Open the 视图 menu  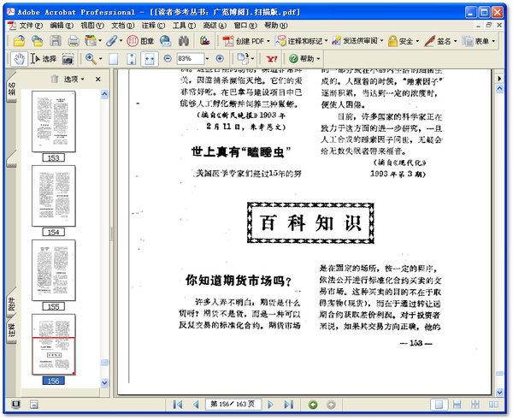click(x=92, y=25)
